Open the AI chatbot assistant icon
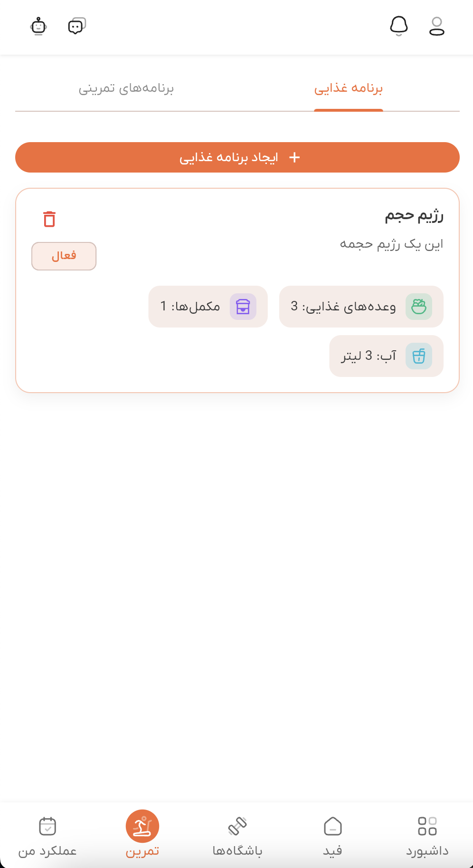 (38, 26)
